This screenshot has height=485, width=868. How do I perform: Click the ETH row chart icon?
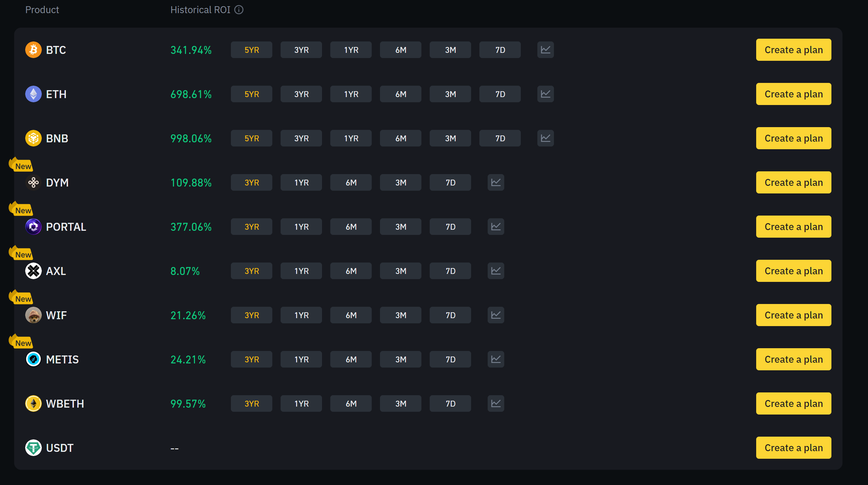[x=545, y=94]
